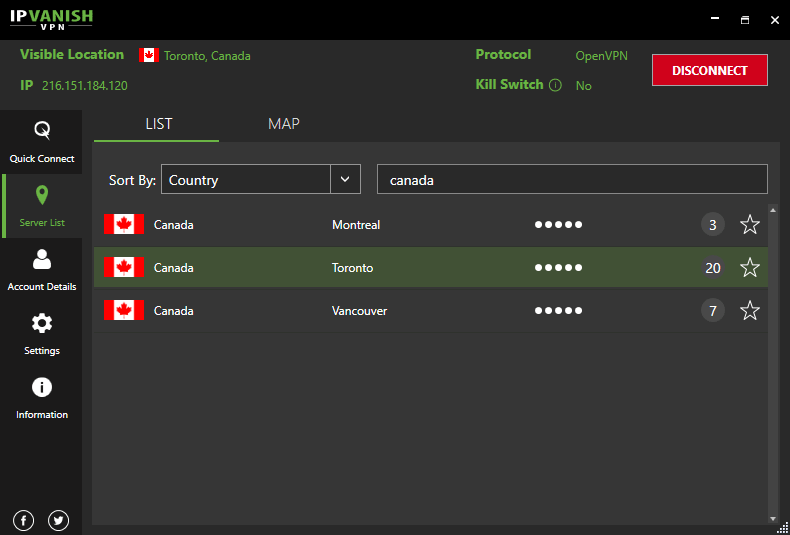Viewport: 790px width, 535px height.
Task: Click Canada flag next to Visible Location
Action: 149,55
